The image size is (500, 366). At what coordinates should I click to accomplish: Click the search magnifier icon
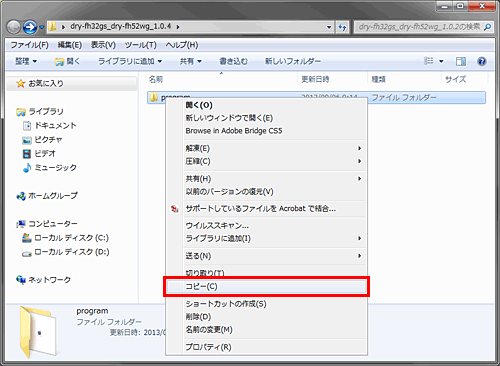point(487,27)
